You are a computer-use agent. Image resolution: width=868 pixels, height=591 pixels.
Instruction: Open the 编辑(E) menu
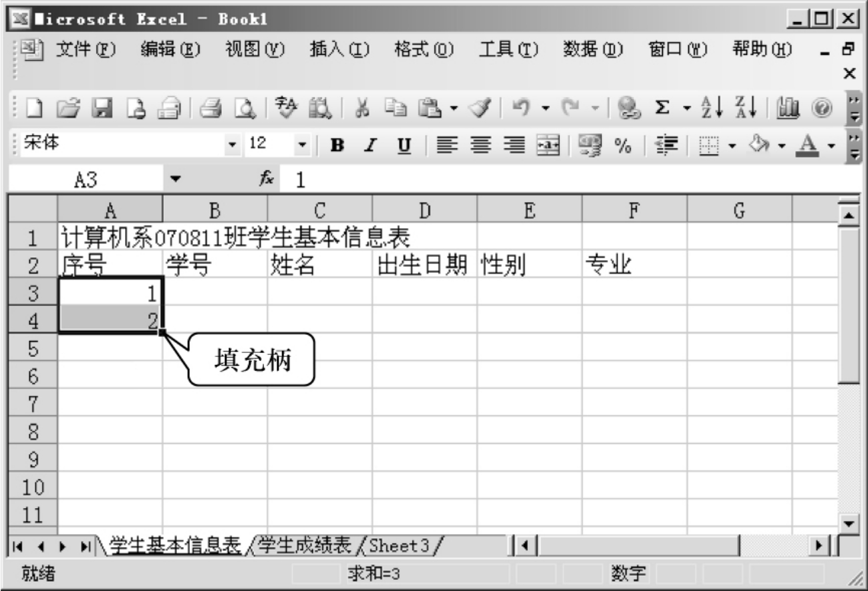coord(170,49)
